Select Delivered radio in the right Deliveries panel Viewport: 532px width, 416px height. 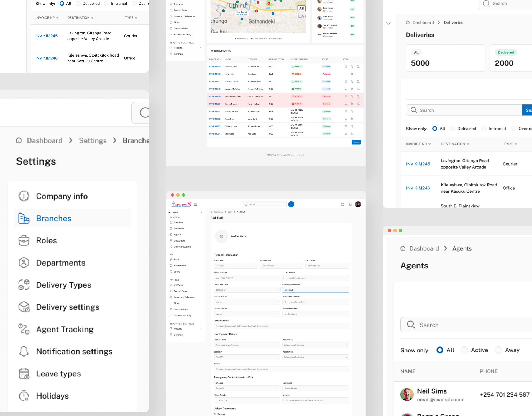pos(452,129)
